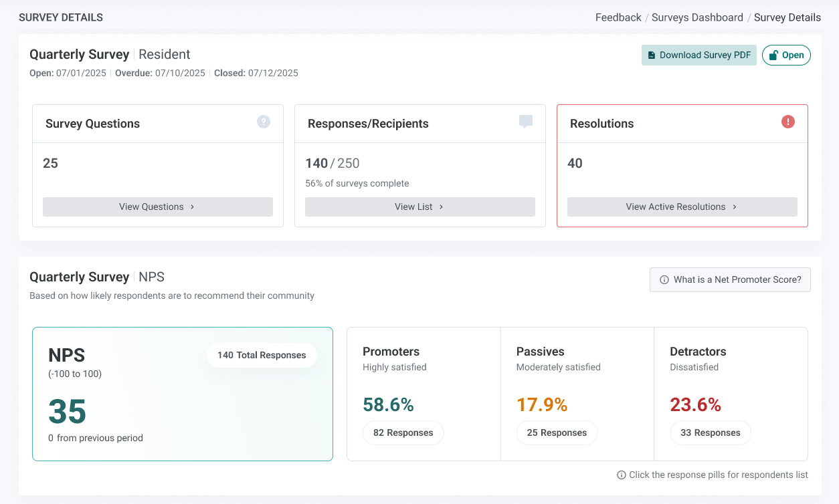Go to Feedback in the breadcrumb
The width and height of the screenshot is (839, 504).
click(x=618, y=18)
